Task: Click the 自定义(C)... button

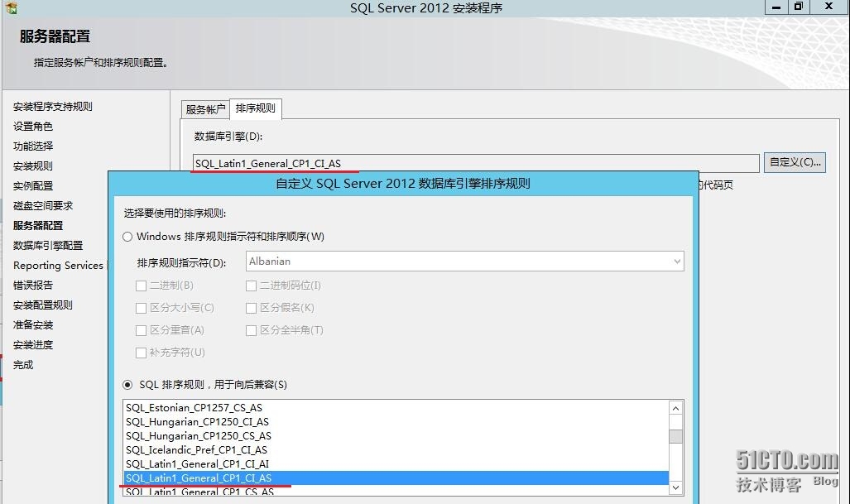Action: click(795, 162)
